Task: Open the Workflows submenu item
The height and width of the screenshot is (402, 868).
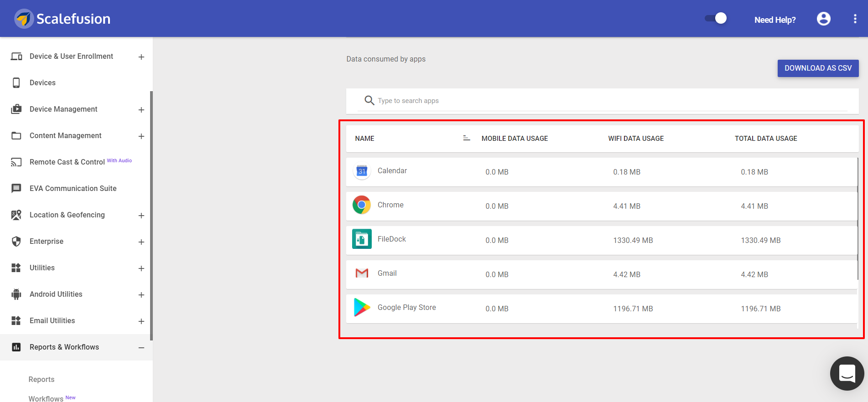Action: coord(46,398)
